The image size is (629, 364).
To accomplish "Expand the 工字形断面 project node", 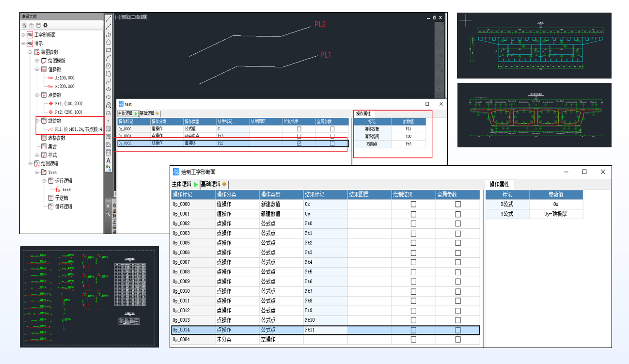I will click(23, 35).
